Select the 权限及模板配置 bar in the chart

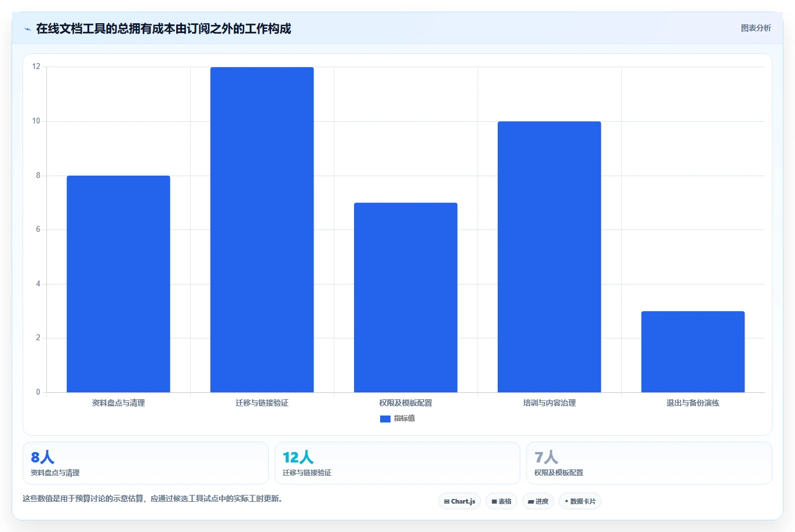pyautogui.click(x=406, y=297)
